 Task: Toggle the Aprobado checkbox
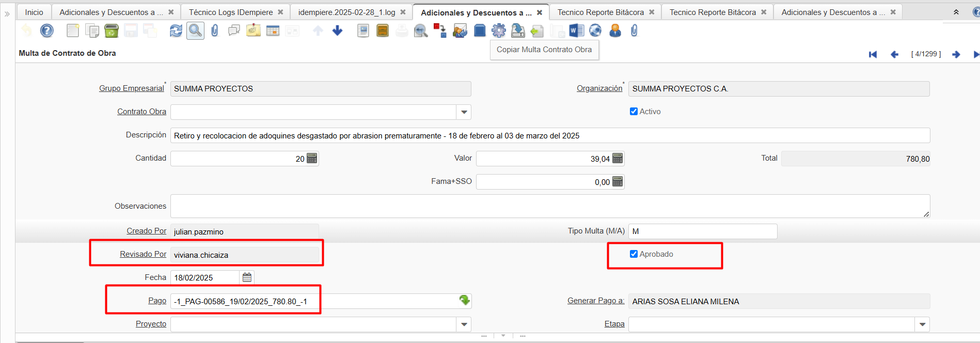tap(634, 254)
